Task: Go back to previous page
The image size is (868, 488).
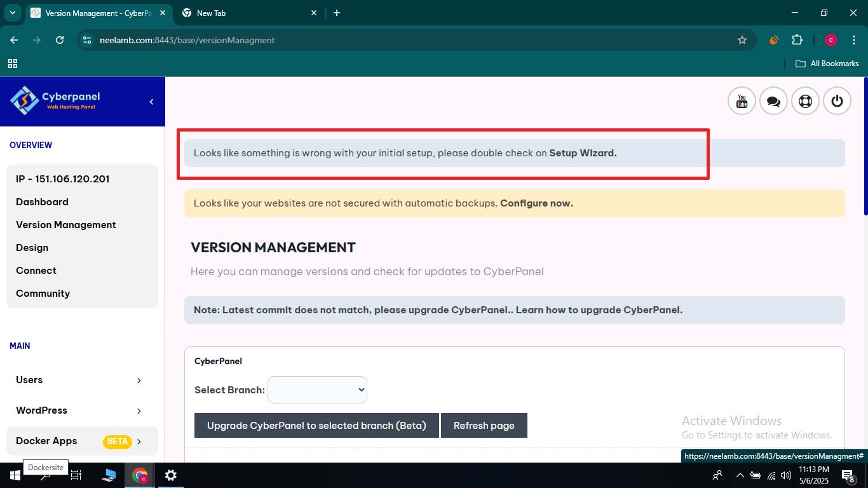Action: tap(14, 40)
